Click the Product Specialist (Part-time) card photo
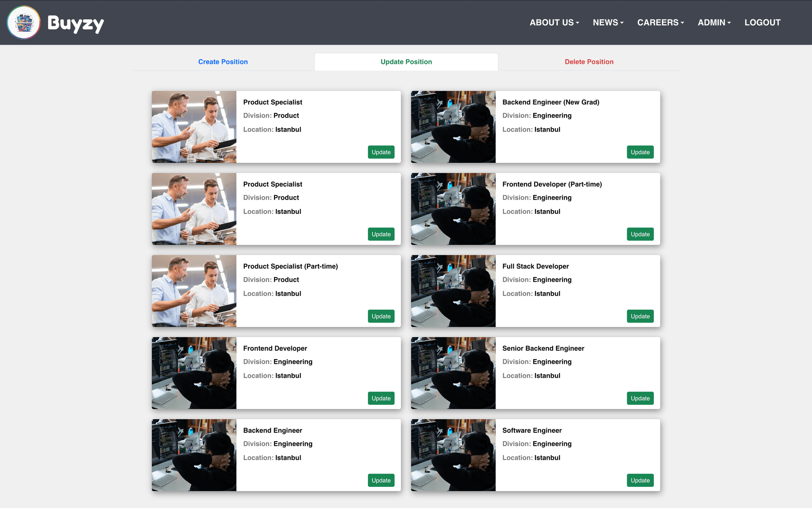This screenshot has height=508, width=812. [x=194, y=291]
